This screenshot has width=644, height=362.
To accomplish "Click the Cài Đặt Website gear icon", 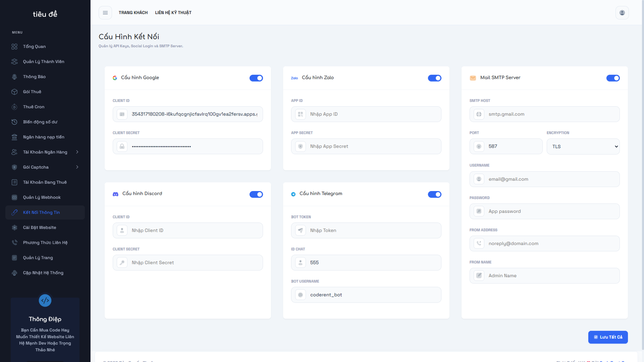I will coord(14,228).
